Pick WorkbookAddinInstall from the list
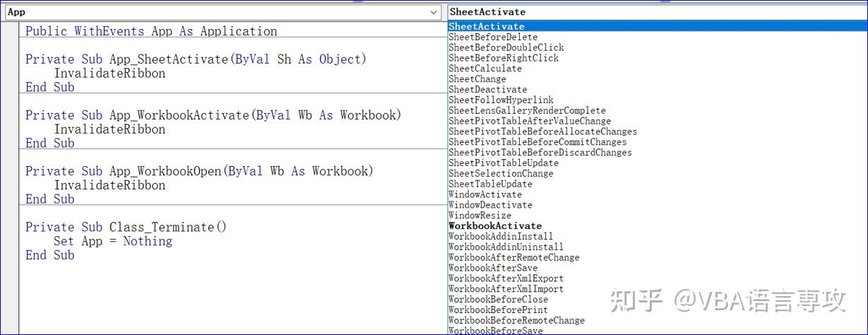The image size is (868, 335). coord(501,236)
